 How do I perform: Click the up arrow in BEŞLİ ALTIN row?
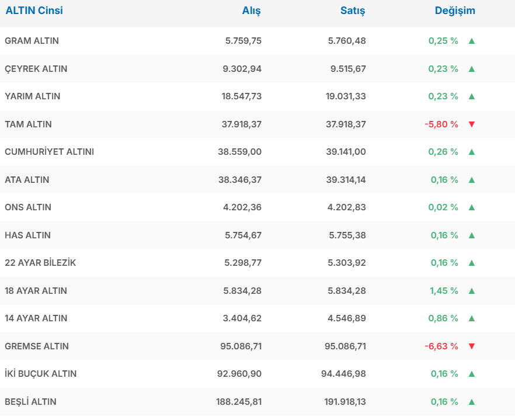[x=472, y=402]
